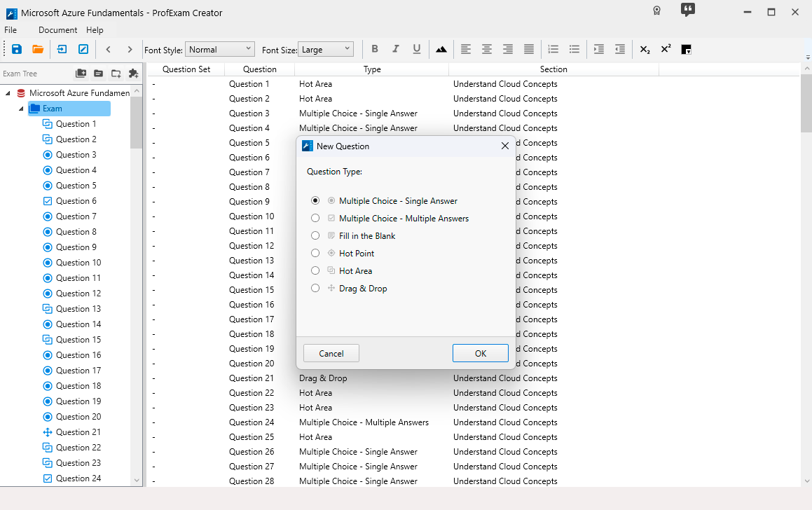Open text color picker
This screenshot has width=812, height=510.
pyautogui.click(x=686, y=50)
